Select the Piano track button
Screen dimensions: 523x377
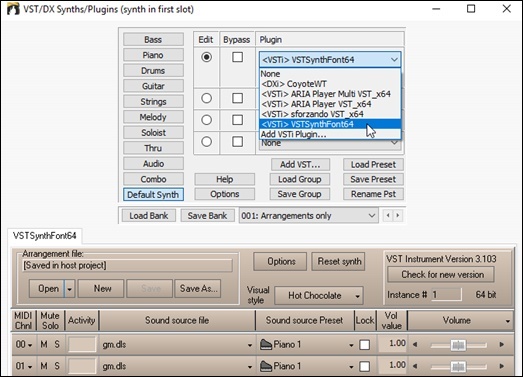click(x=153, y=55)
